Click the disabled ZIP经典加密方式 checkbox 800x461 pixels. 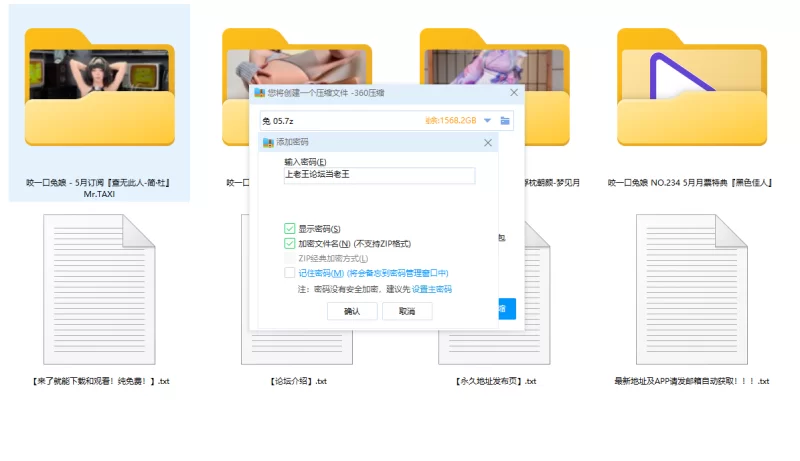coord(289,258)
